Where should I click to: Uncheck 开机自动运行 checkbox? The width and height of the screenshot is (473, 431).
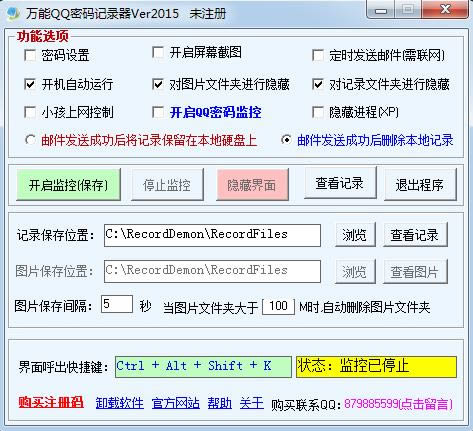[x=30, y=84]
